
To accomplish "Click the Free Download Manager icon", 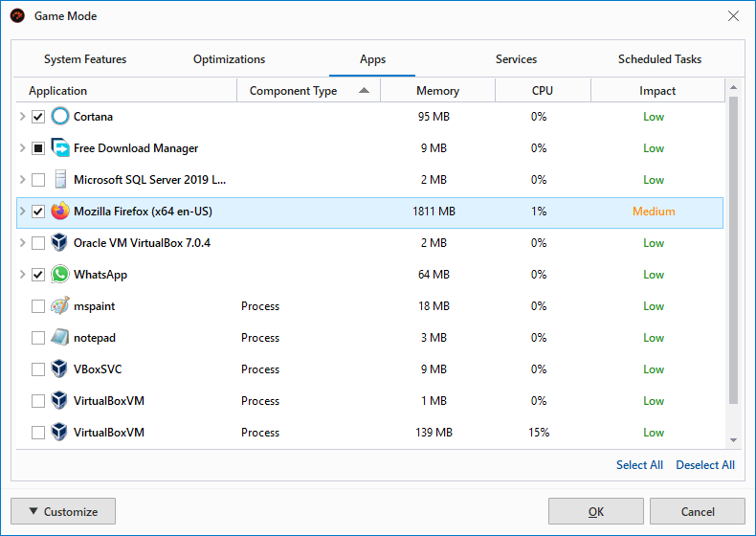I will tap(60, 148).
